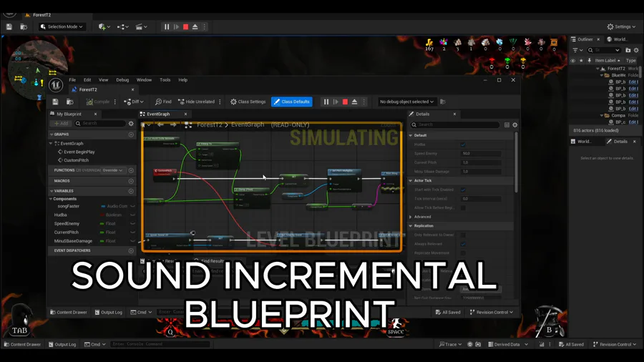
Task: Open Edit menu in blueprint editor
Action: pos(87,80)
